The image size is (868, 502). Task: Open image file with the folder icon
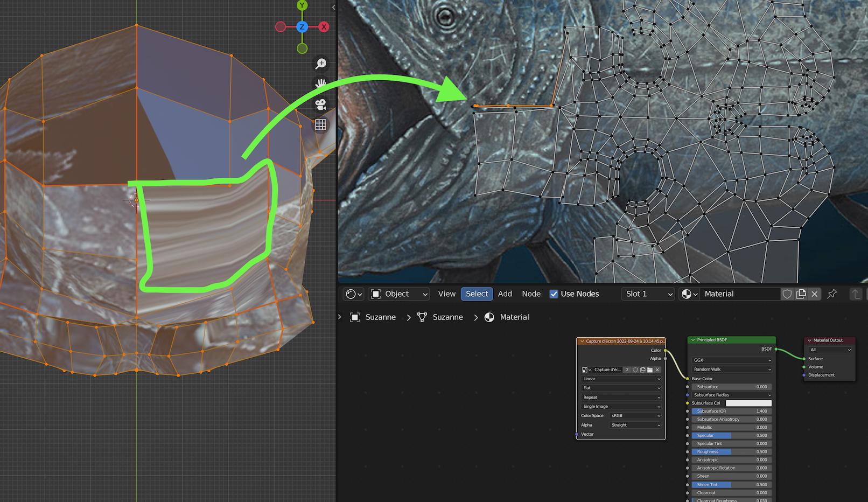coord(650,370)
